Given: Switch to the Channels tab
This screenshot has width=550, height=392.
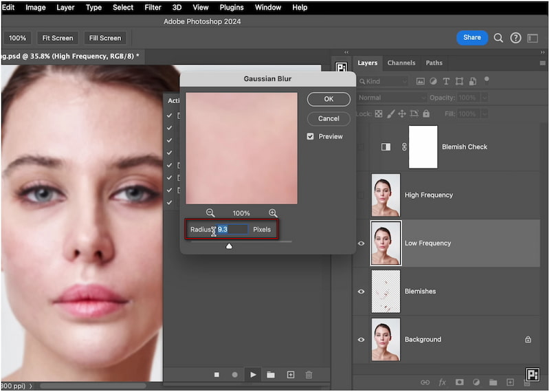Looking at the screenshot, I should [x=401, y=63].
